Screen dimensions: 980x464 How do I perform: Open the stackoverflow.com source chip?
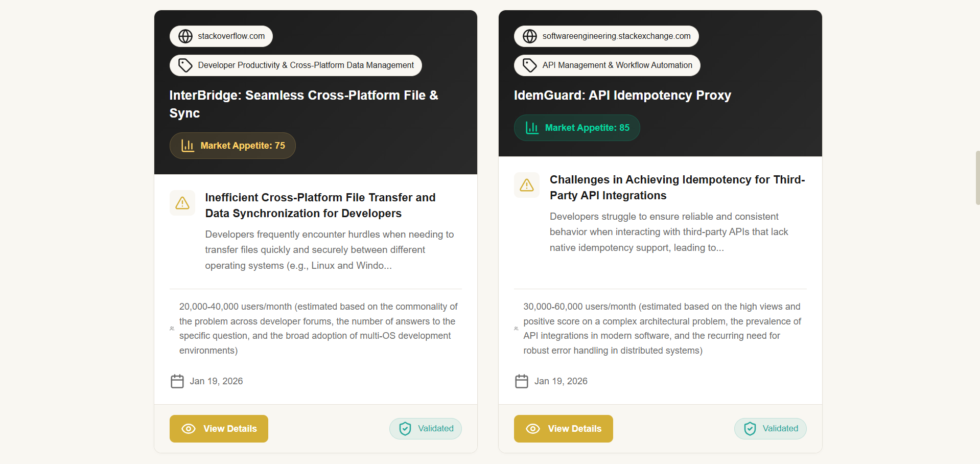tap(221, 36)
